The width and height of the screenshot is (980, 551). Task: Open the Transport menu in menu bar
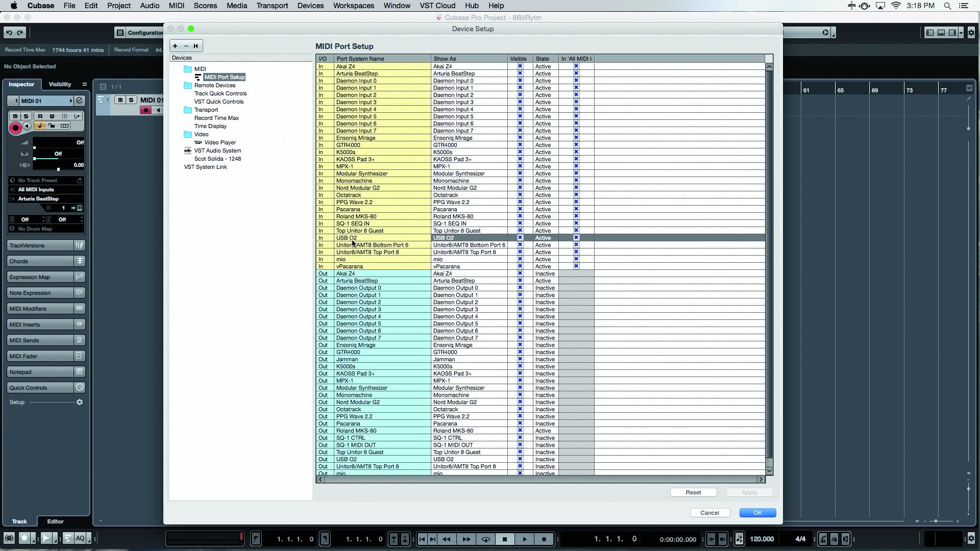[272, 6]
